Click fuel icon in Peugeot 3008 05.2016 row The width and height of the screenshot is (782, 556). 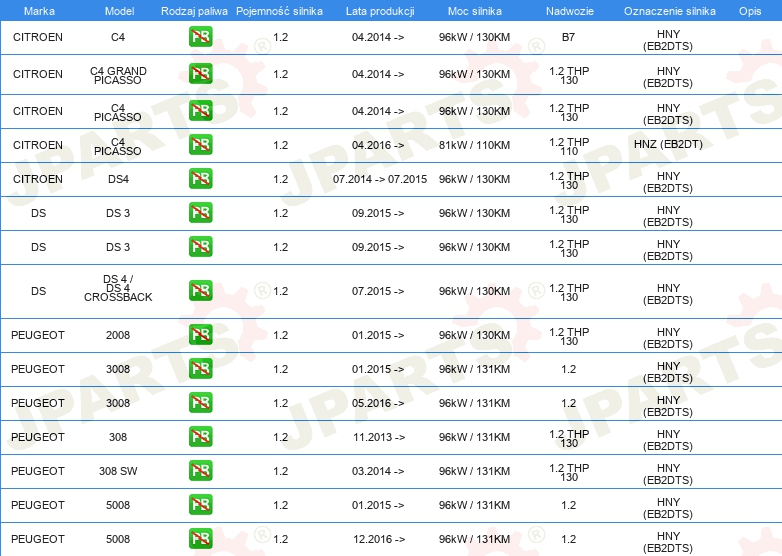[200, 402]
